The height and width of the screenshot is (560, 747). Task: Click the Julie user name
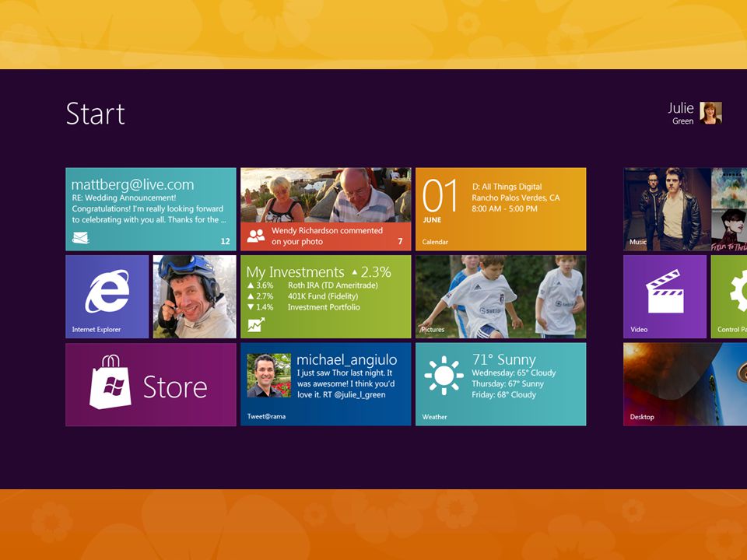pyautogui.click(x=681, y=107)
